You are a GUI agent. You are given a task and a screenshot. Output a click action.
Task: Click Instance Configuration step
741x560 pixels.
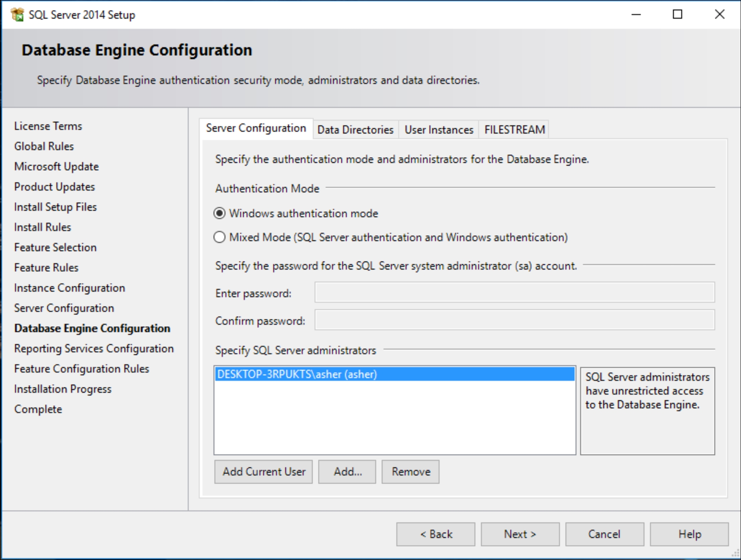[x=69, y=288]
